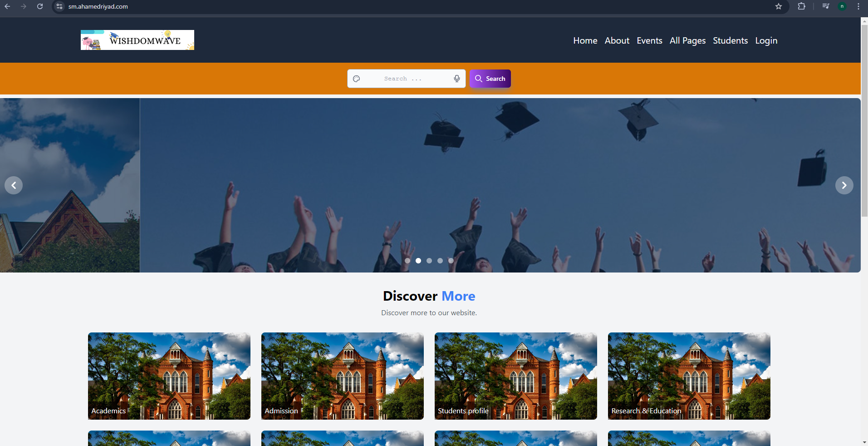This screenshot has width=868, height=446.
Task: Go to previous carousel slide arrow
Action: click(14, 185)
